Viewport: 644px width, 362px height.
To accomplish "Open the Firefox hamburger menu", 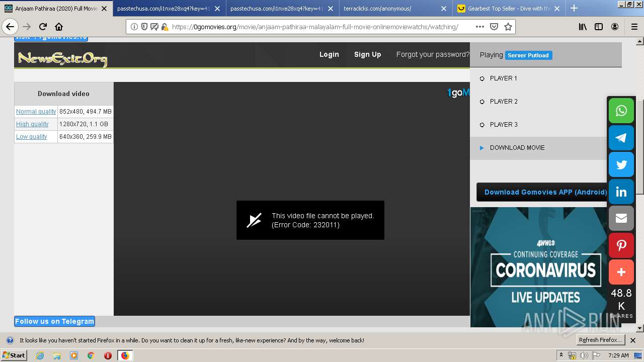I will tap(634, 27).
